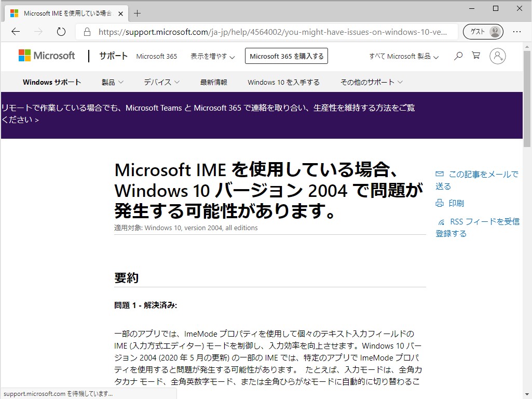
Task: Open the shopping cart
Action: pos(476,56)
